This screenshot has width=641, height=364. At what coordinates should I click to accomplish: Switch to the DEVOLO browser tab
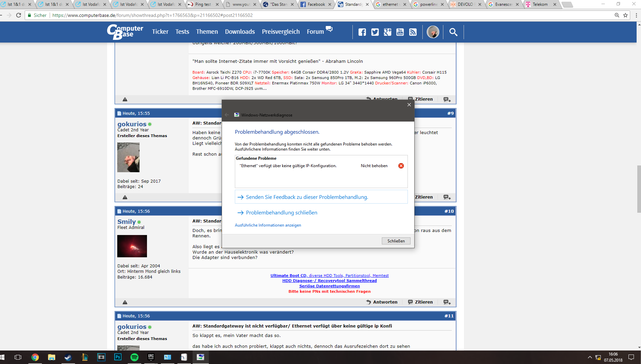point(465,4)
